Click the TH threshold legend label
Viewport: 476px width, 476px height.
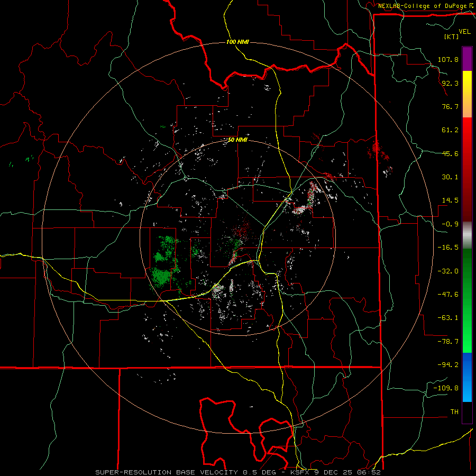(454, 412)
